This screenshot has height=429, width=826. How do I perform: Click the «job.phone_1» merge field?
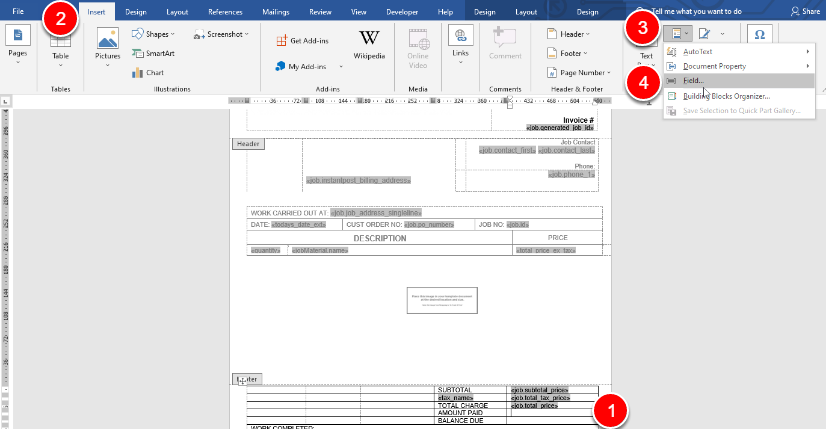pos(572,174)
